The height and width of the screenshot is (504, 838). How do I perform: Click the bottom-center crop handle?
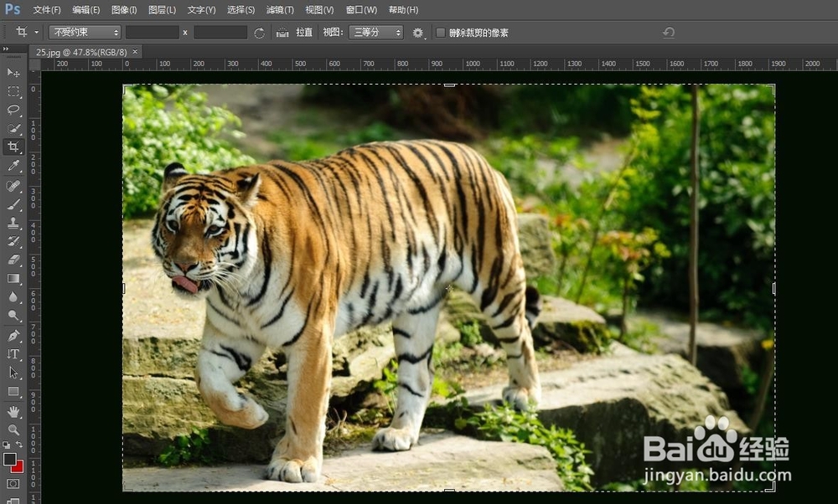(449, 490)
